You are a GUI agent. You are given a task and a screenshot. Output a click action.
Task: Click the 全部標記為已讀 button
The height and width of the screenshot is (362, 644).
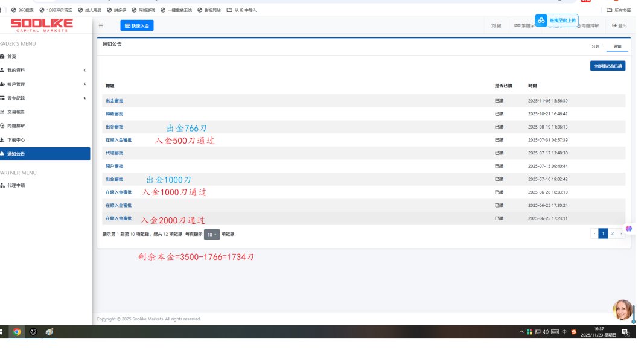coord(608,66)
